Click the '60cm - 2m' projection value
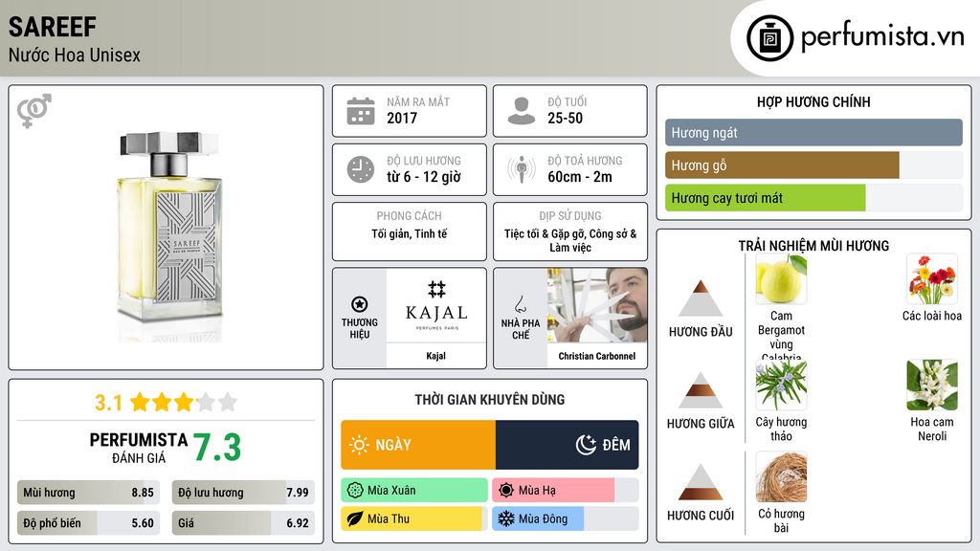 click(580, 177)
